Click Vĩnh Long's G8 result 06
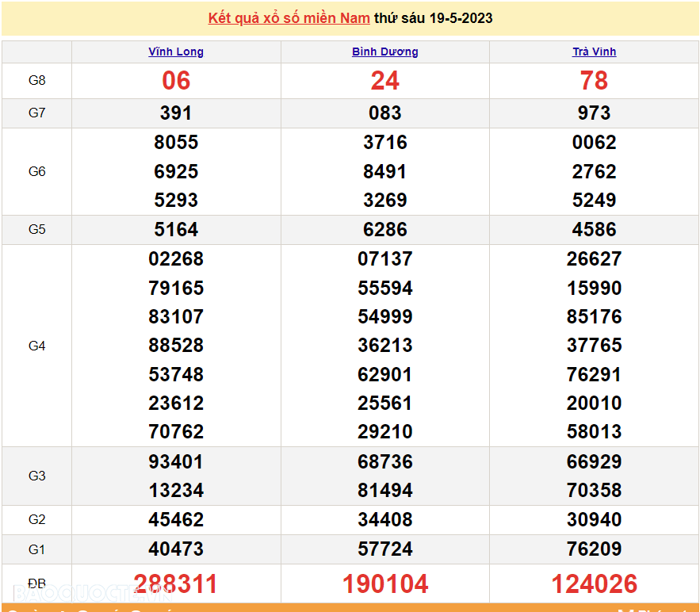700x612 pixels. pos(176,81)
